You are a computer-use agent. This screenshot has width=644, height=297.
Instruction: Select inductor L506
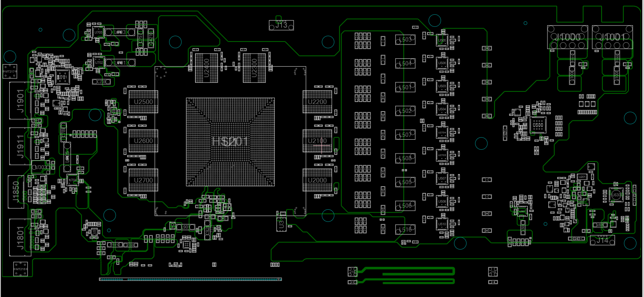[405, 206]
